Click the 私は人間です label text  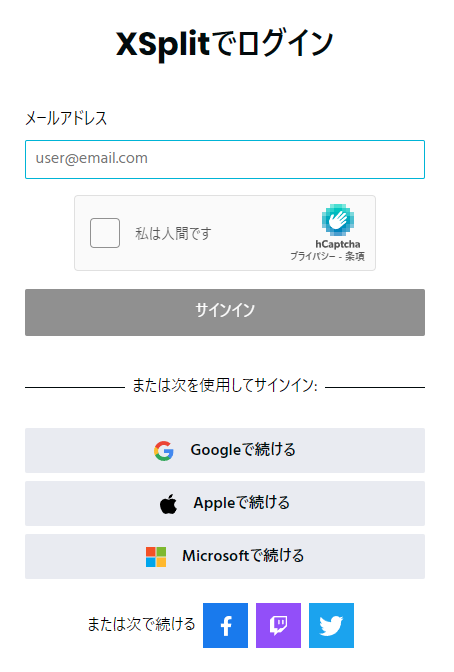[x=173, y=234]
